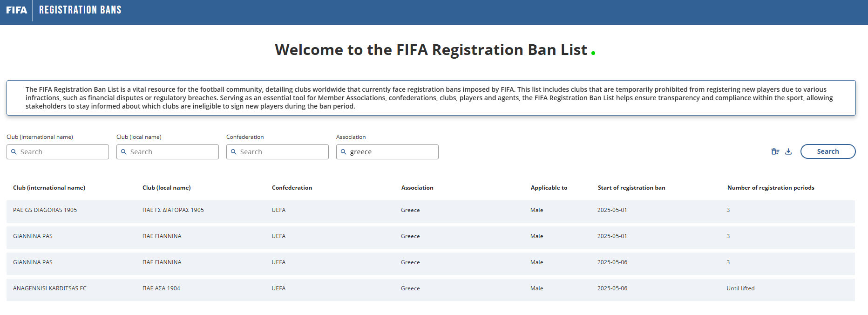Image resolution: width=868 pixels, height=315 pixels.
Task: Click magnifier icon in Confederation search field
Action: coord(234,152)
